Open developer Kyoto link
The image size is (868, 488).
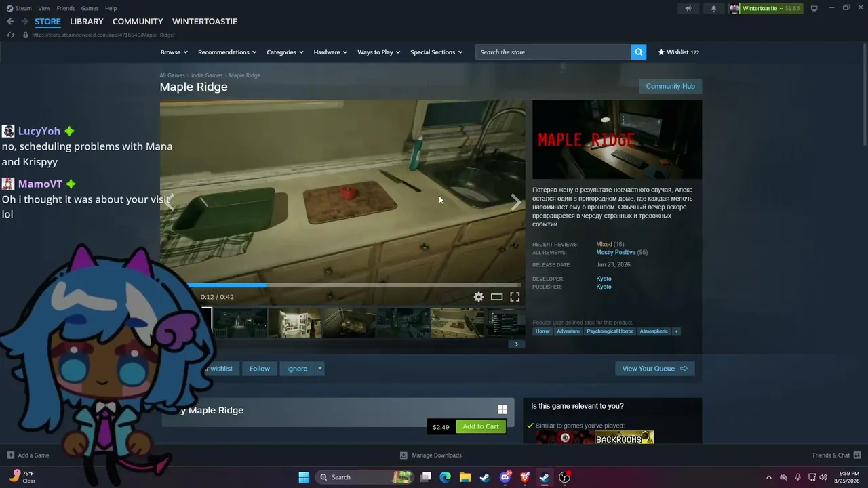604,279
